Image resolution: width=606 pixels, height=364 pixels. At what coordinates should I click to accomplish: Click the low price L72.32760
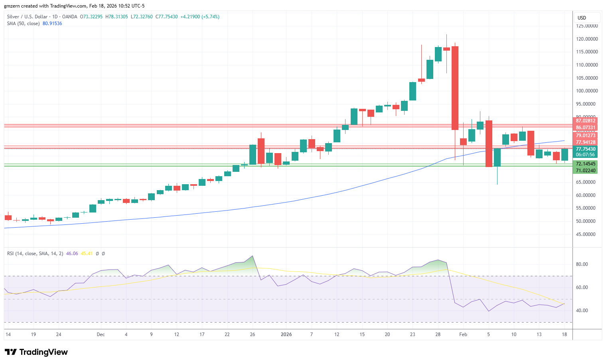(142, 17)
